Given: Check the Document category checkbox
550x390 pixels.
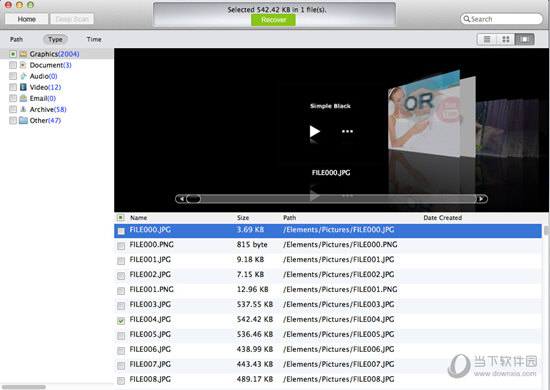Looking at the screenshot, I should [x=13, y=65].
